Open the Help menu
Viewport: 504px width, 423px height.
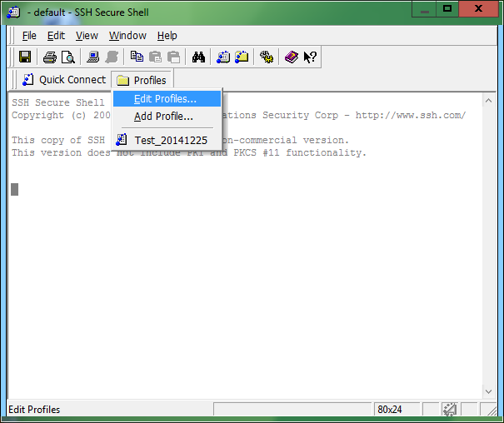point(167,35)
